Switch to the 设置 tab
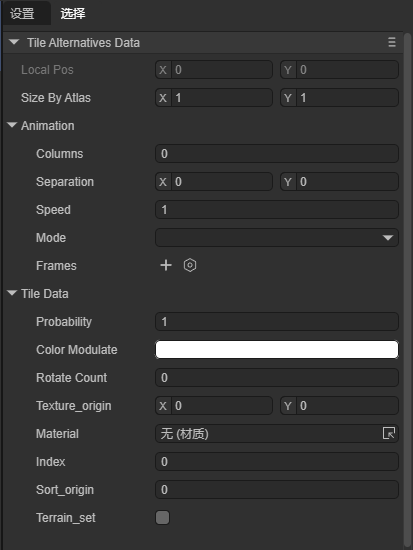The height and width of the screenshot is (550, 413). click(x=22, y=14)
